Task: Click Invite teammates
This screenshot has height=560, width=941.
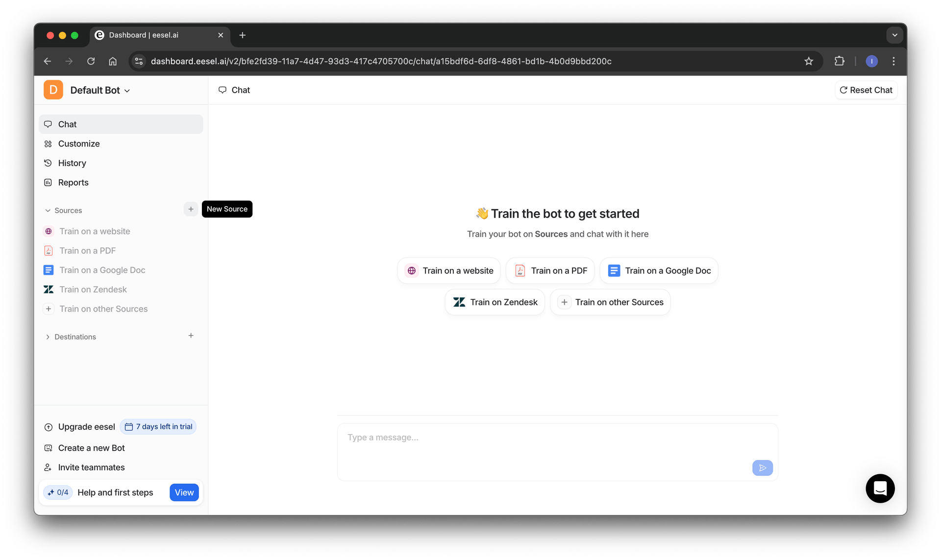Action: (x=91, y=467)
